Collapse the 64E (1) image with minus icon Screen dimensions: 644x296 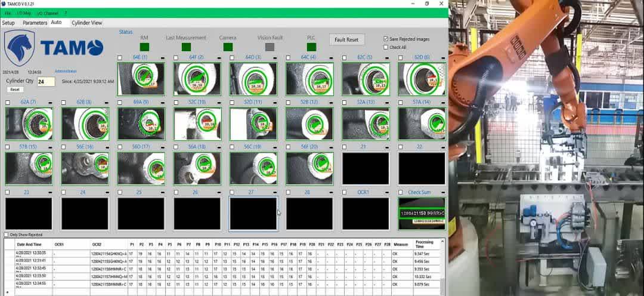coord(163,58)
